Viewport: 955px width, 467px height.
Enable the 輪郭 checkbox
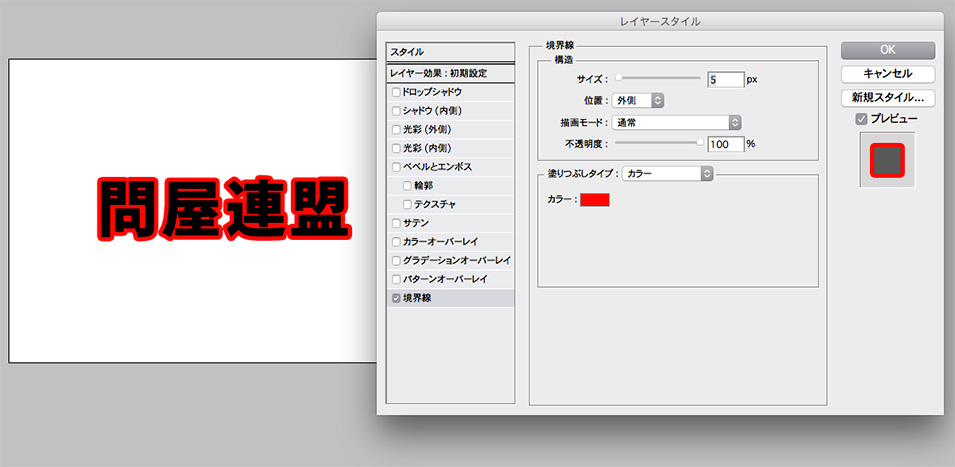point(407,186)
